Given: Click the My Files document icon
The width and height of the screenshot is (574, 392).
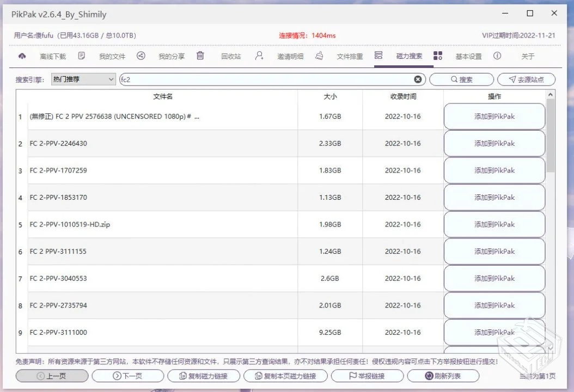Looking at the screenshot, I should tap(82, 56).
